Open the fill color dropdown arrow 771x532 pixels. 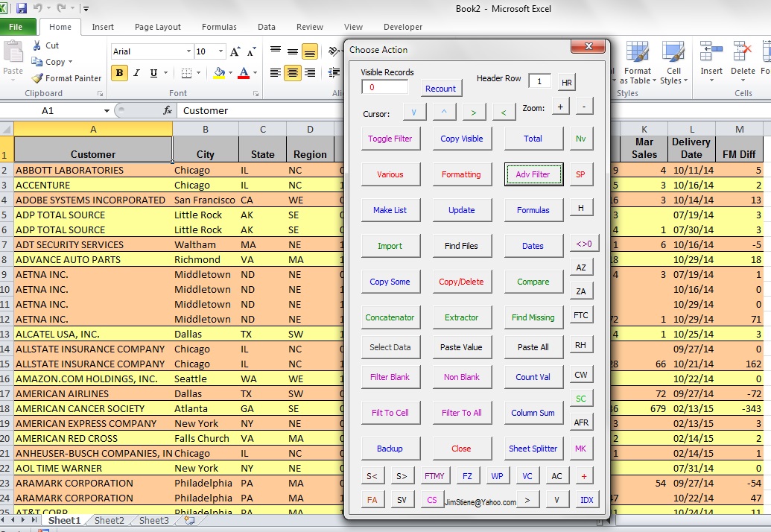229,73
